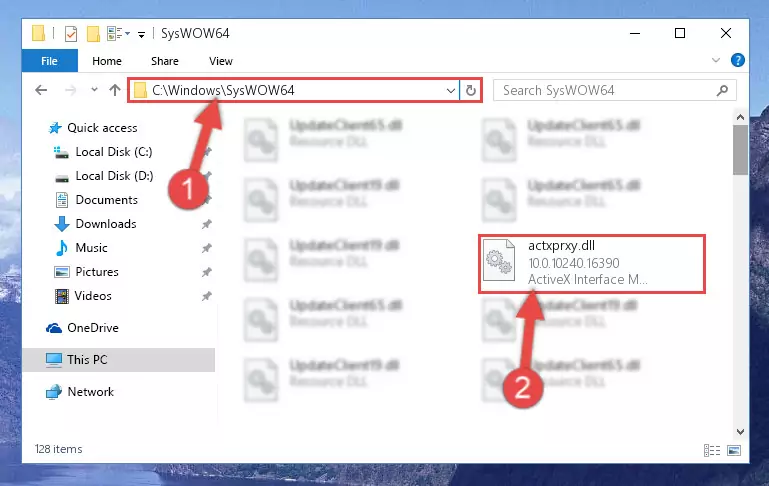Viewport: 769px width, 486px height.
Task: Open the Recent locations dropdown
Action: point(94,90)
